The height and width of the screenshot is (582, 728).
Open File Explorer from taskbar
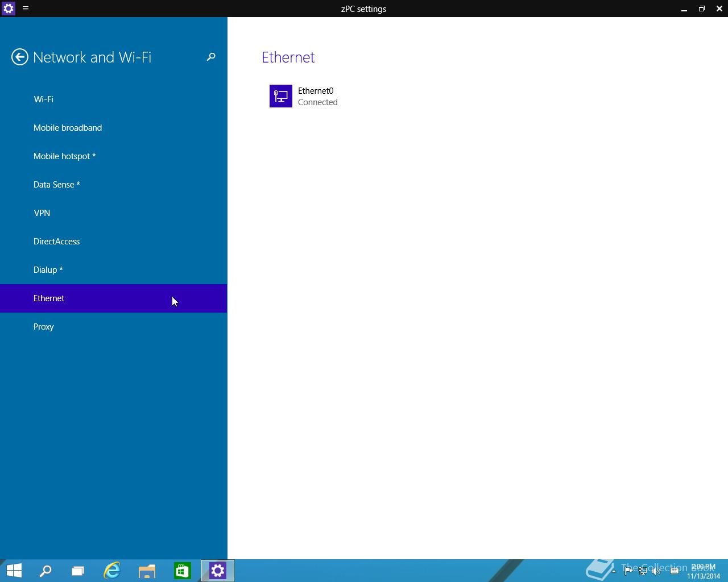147,571
